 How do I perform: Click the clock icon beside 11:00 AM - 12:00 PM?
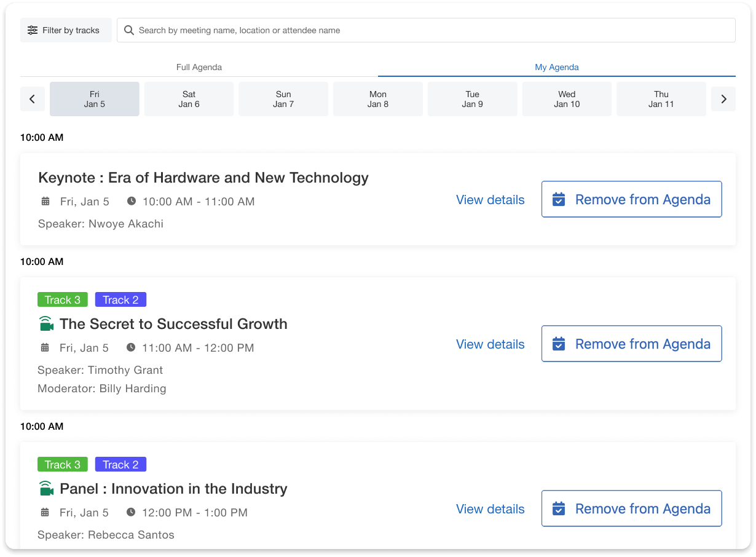pos(131,347)
